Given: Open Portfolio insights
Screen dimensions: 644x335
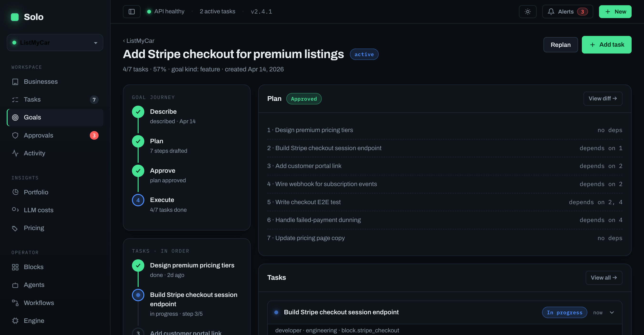Looking at the screenshot, I should pos(55,192).
